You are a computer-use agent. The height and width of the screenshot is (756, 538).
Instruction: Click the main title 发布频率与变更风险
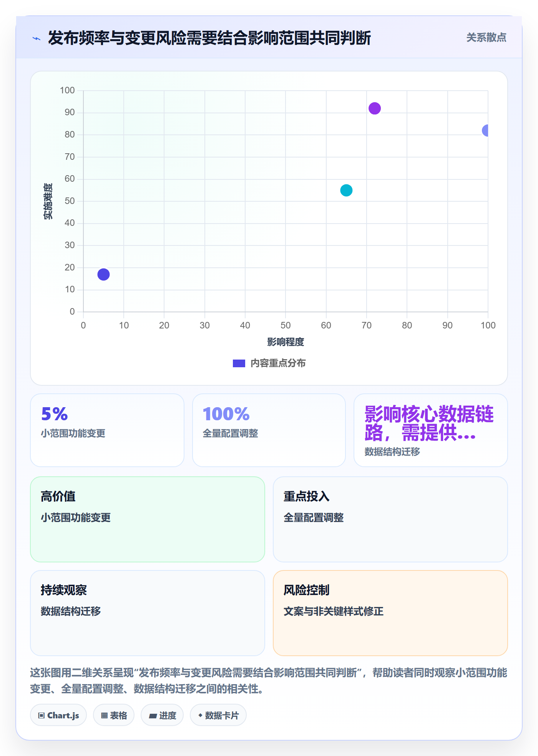coord(209,38)
